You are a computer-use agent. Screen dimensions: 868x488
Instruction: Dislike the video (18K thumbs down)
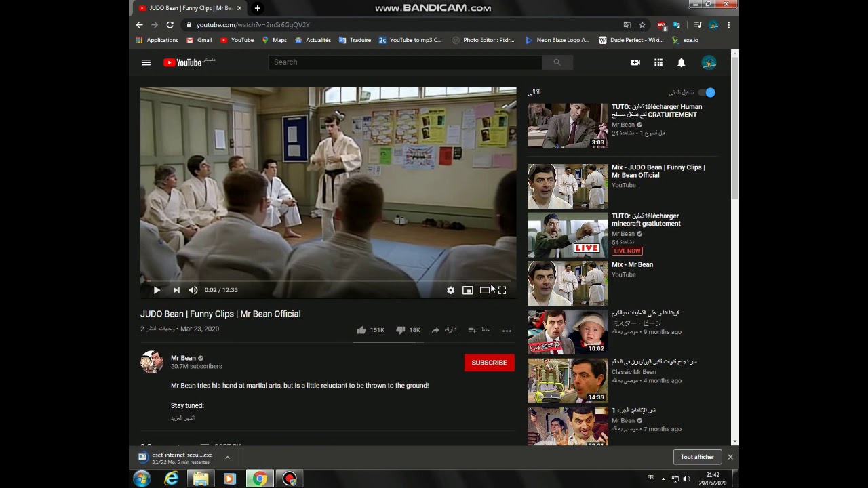[x=408, y=330]
